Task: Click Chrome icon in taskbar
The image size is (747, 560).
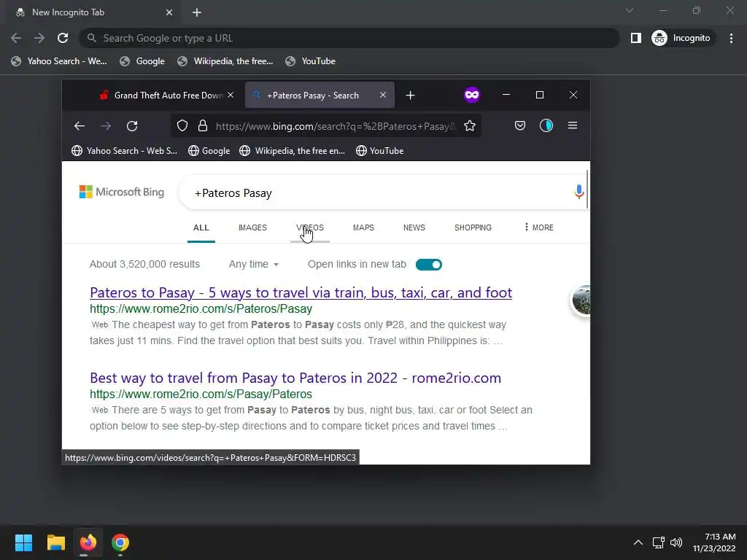Action: click(120, 542)
